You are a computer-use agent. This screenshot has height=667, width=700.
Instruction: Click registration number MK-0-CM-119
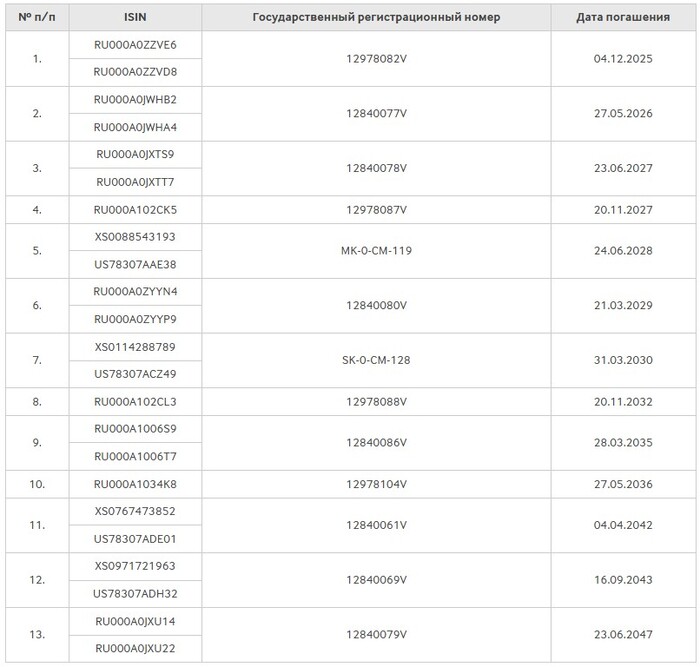[376, 250]
